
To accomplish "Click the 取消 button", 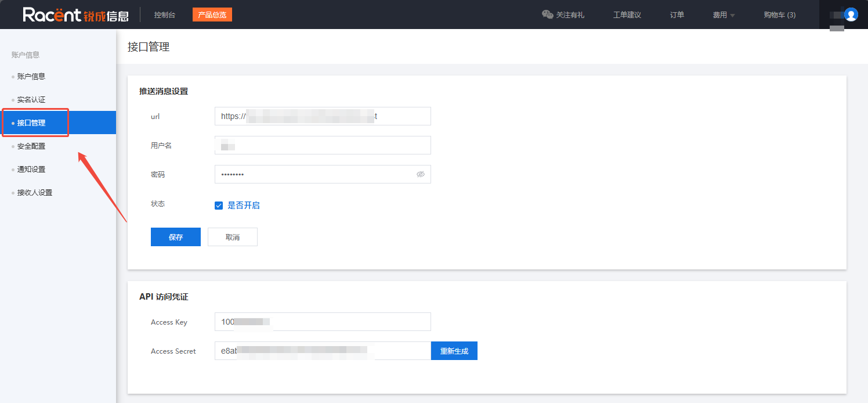I will tap(232, 237).
